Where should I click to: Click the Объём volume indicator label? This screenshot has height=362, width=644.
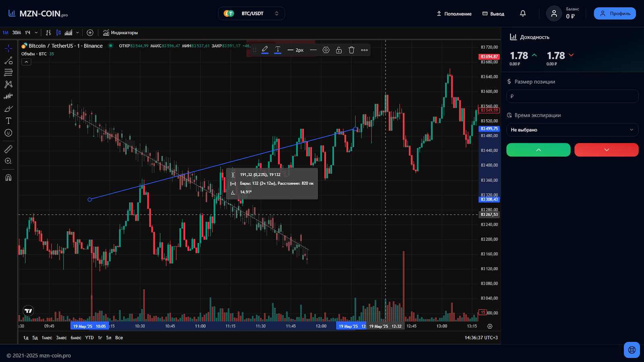[34, 54]
